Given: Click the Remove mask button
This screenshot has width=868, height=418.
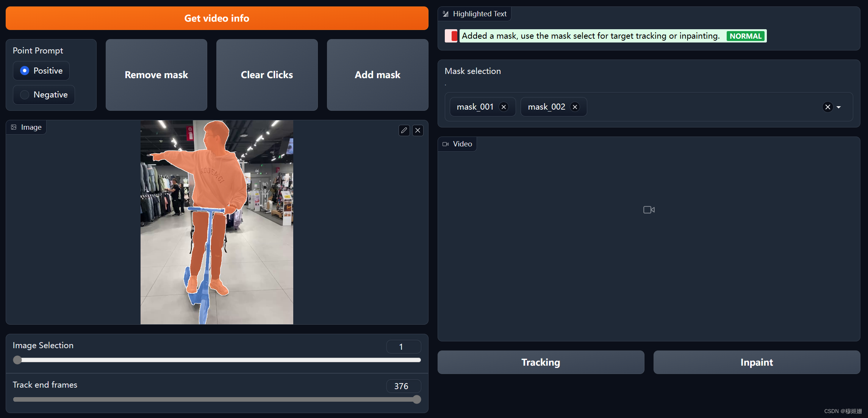Looking at the screenshot, I should coord(156,75).
